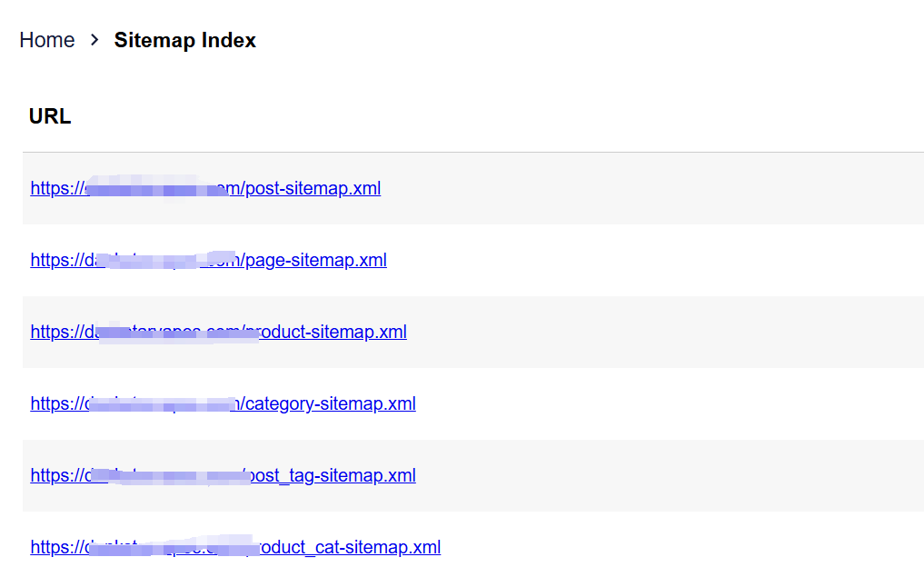
Task: Click the breadcrumb chevron separator icon
Action: coord(94,40)
